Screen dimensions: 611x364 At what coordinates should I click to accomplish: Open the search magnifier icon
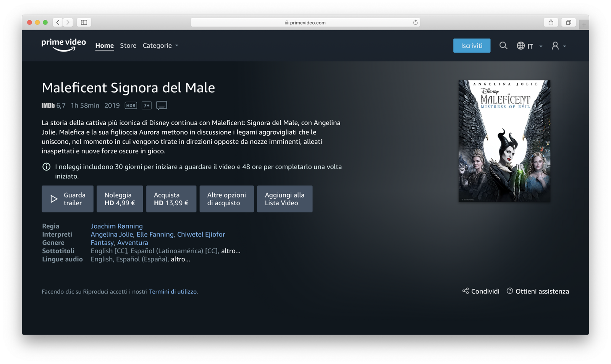point(503,46)
